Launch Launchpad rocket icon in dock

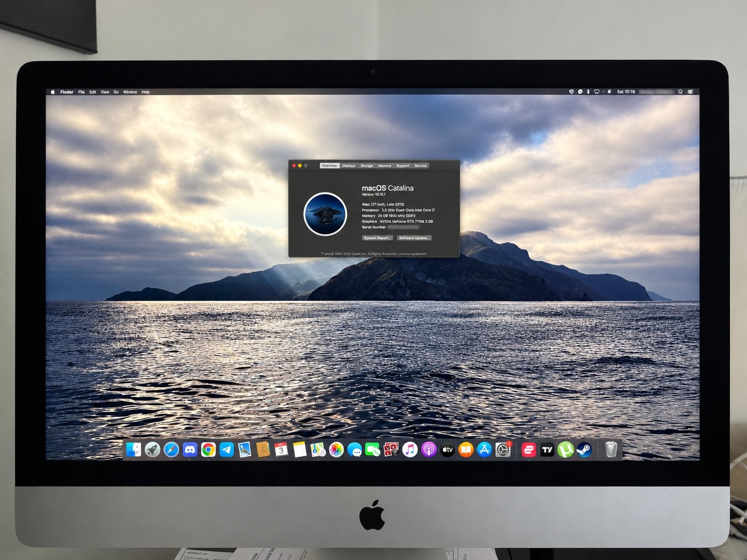152,450
